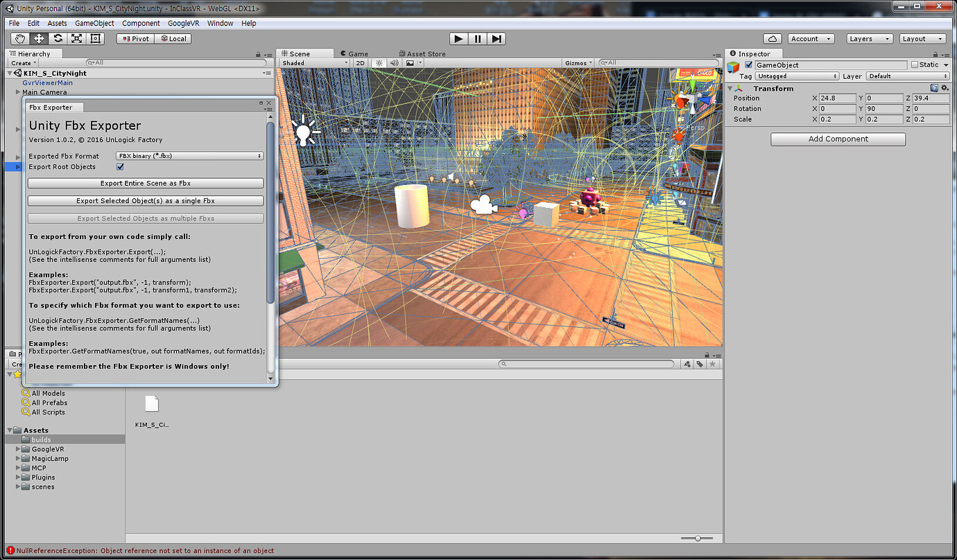Toggle Local handle orientation

pyautogui.click(x=173, y=38)
